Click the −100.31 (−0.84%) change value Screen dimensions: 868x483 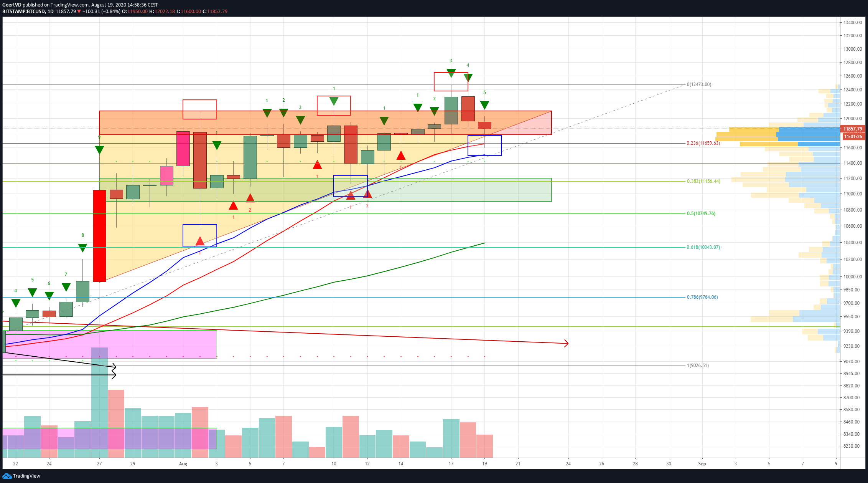tap(101, 12)
